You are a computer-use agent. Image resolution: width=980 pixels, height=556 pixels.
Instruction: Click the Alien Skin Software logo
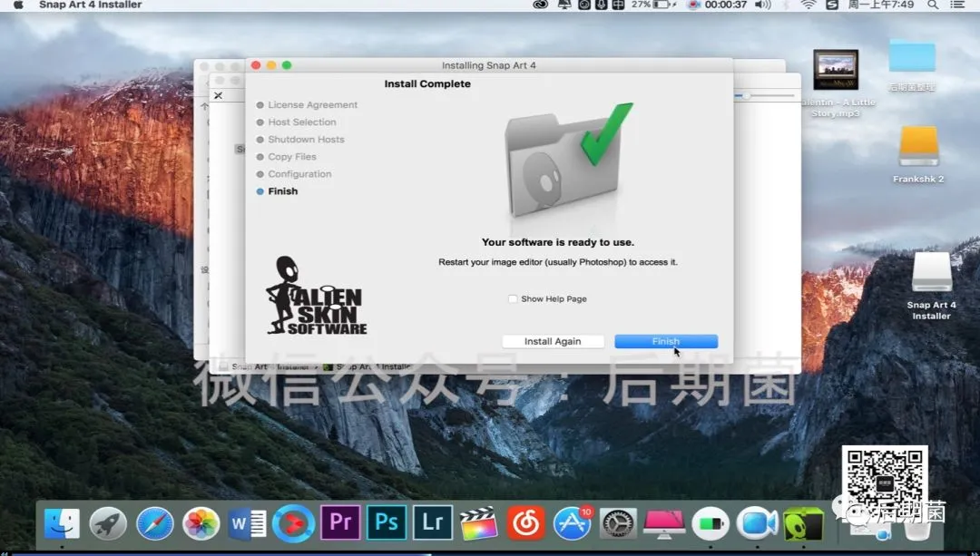point(317,296)
